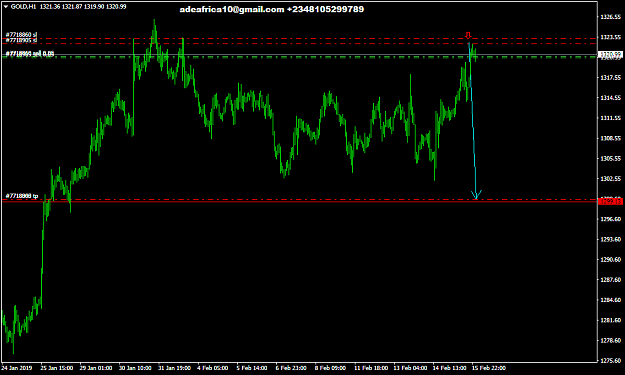Click the OHLC values 1321.36 1321.87 1319.90 1320.99
This screenshot has width=625, height=375.
pos(83,7)
